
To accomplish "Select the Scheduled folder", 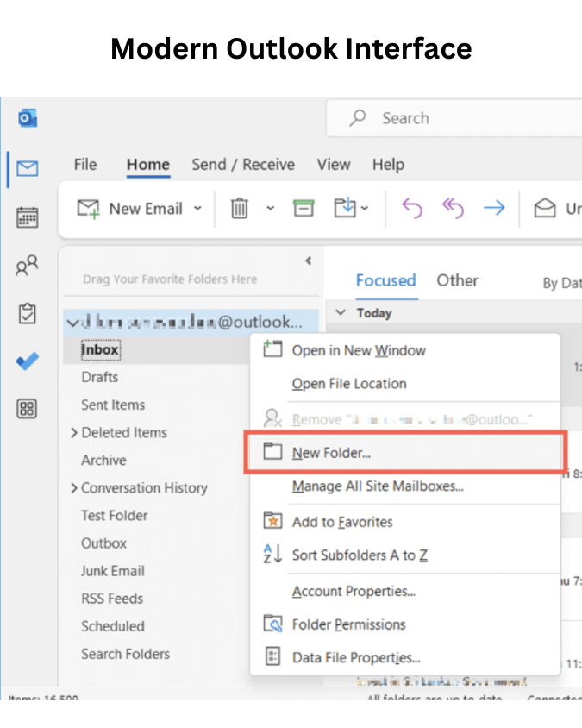I will 113,626.
